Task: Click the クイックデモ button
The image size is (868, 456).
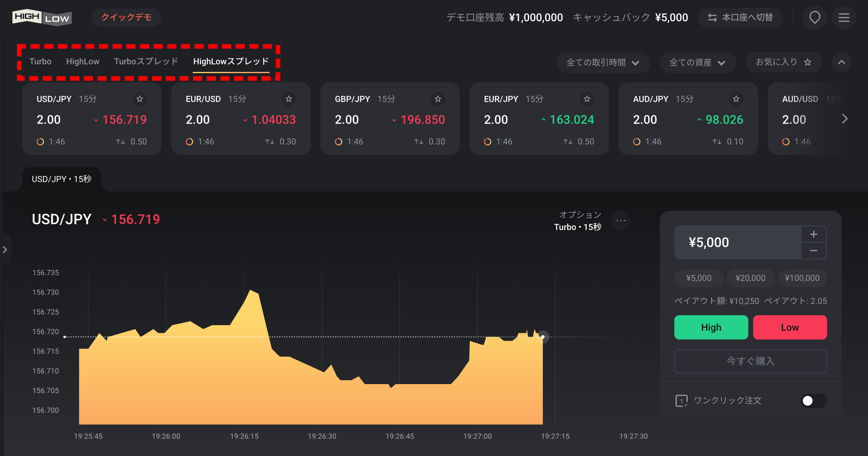Action: click(x=126, y=18)
